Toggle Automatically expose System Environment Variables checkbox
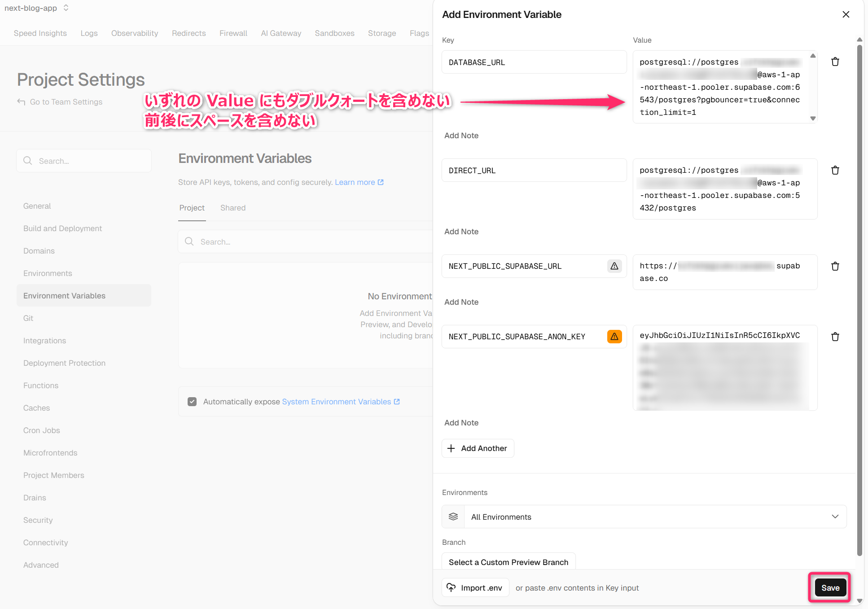 pos(192,402)
